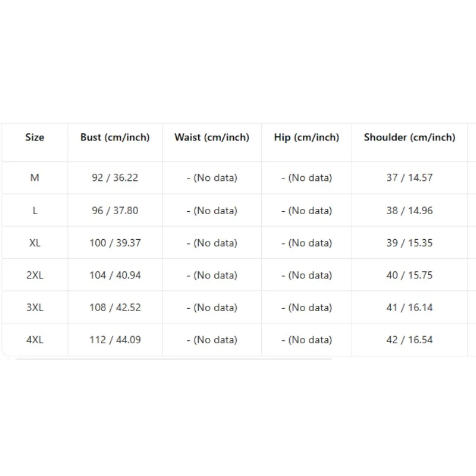Click the bust value 112 / 44.09
The image size is (476, 476).
click(x=115, y=340)
